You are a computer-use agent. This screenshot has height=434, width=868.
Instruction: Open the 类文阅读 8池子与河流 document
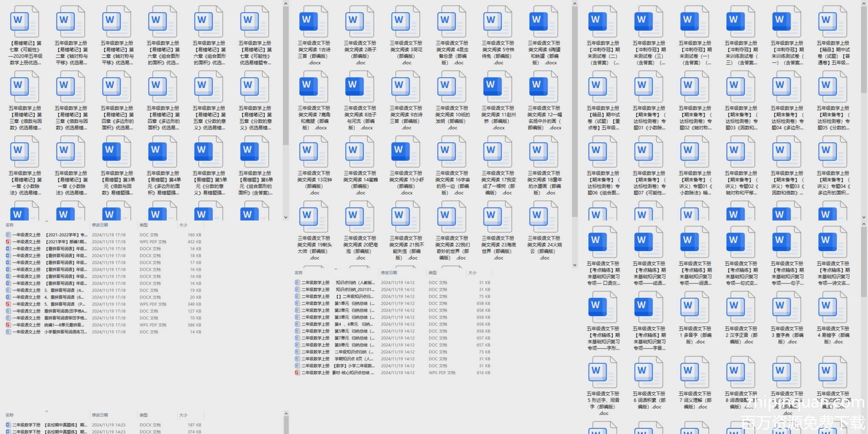click(359, 87)
